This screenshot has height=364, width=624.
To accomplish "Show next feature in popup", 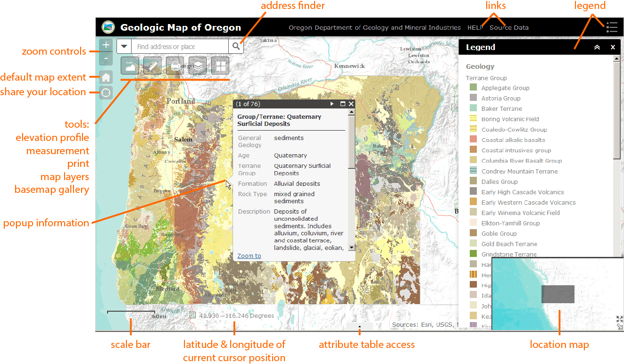I will click(332, 104).
